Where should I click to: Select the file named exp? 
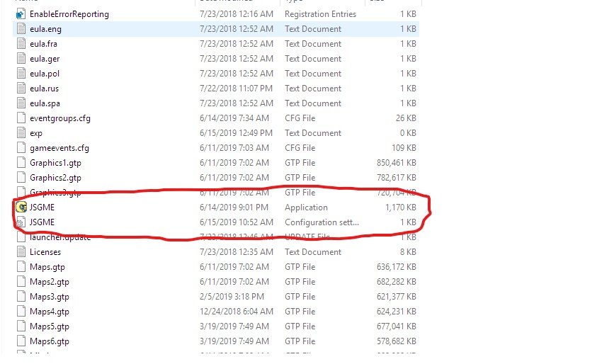(36, 133)
